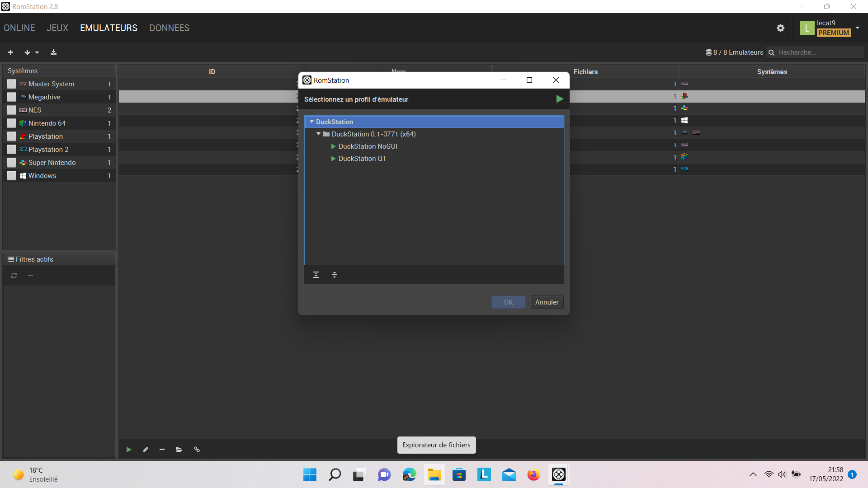Collapse the DuckStation 0.1-3771 (x64) folder
The height and width of the screenshot is (488, 868).
(x=318, y=134)
